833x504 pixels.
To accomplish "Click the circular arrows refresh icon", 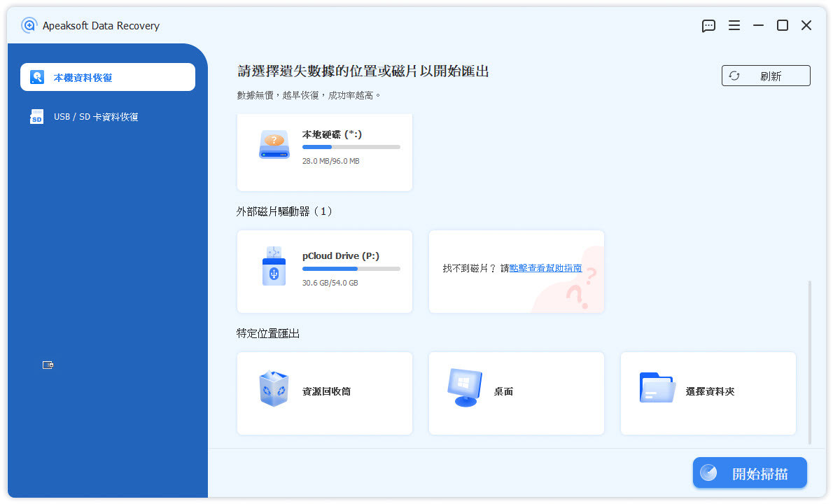I will point(734,76).
